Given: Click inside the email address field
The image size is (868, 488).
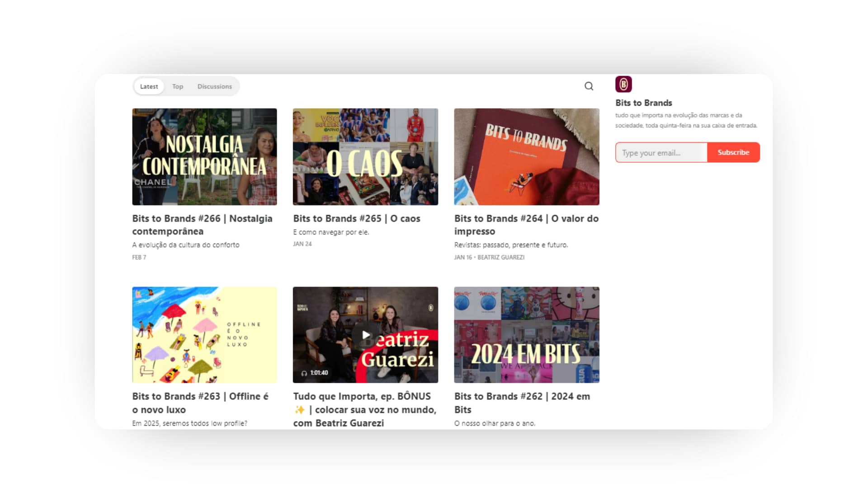Looking at the screenshot, I should pyautogui.click(x=661, y=152).
